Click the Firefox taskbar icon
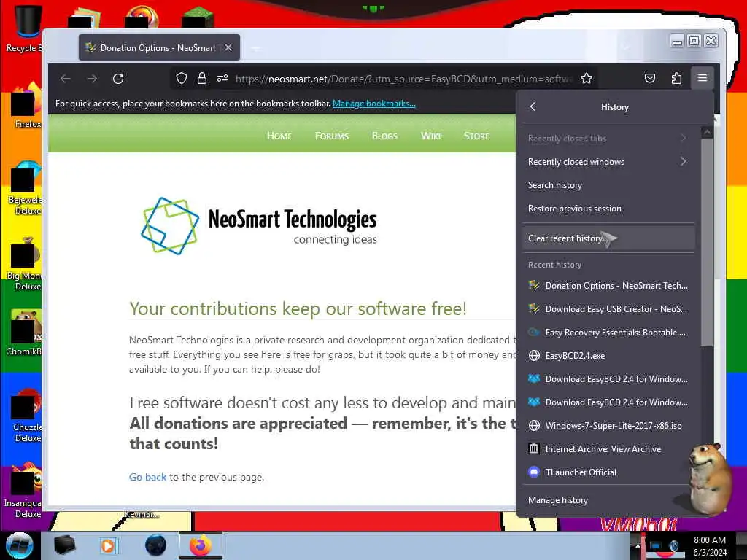Viewport: 747px width, 560px height. coord(201,545)
